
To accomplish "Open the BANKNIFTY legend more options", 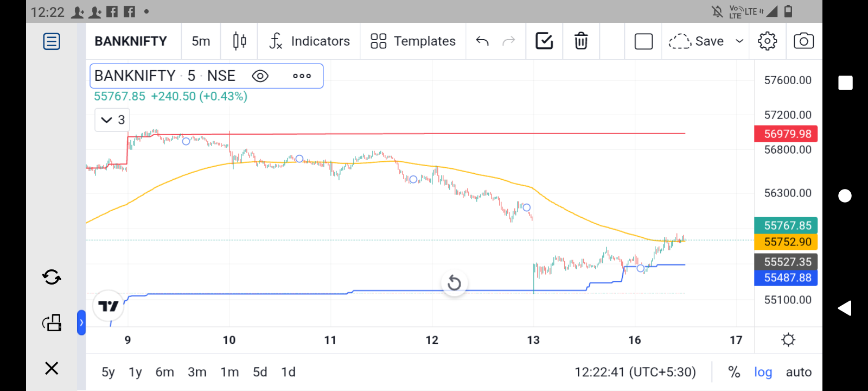I will coord(302,76).
